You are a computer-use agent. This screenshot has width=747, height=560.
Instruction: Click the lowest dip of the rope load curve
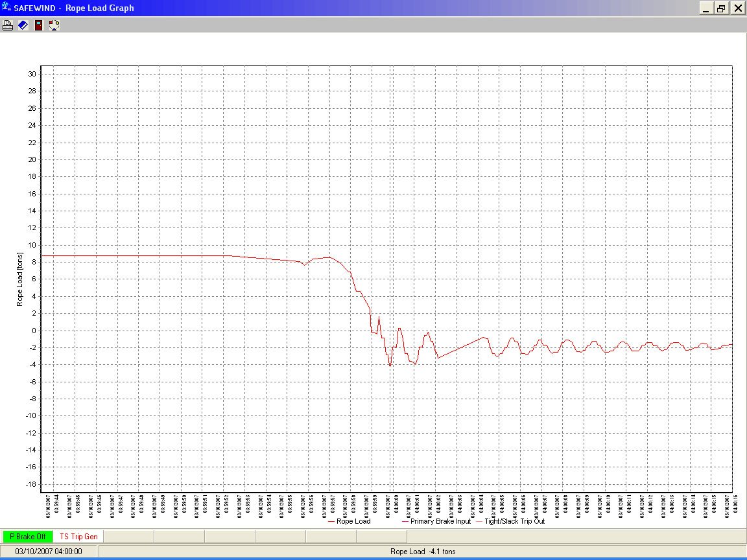pyautogui.click(x=390, y=366)
